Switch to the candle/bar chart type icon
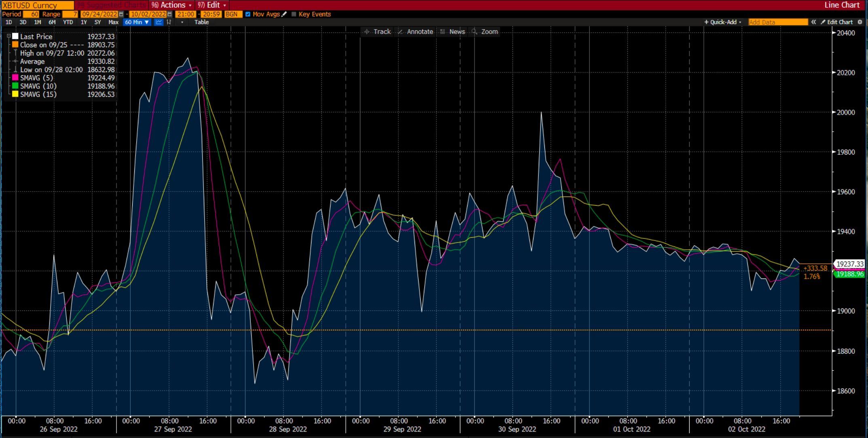The height and width of the screenshot is (438, 868). pos(169,22)
